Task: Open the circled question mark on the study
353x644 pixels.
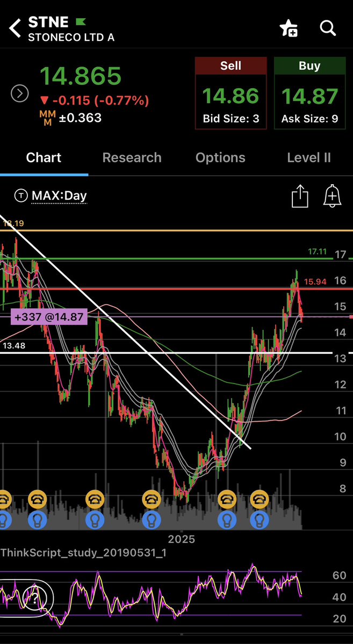Action: pos(34,597)
